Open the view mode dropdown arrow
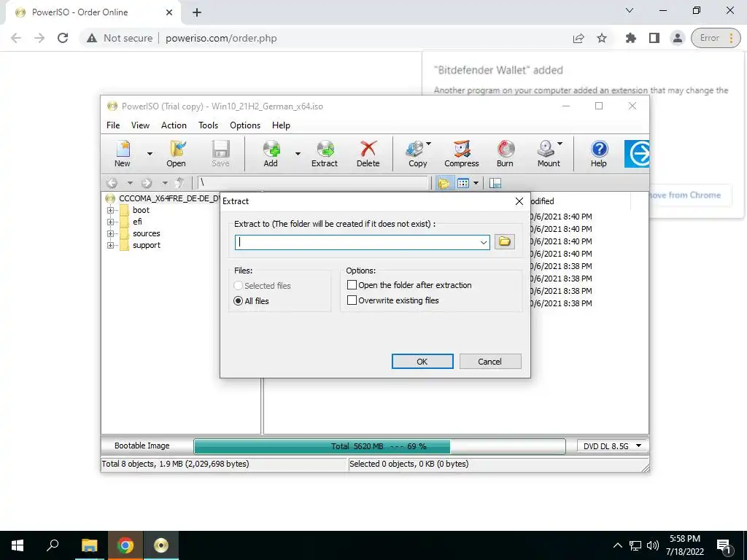Viewport: 747px width, 560px height. (476, 183)
